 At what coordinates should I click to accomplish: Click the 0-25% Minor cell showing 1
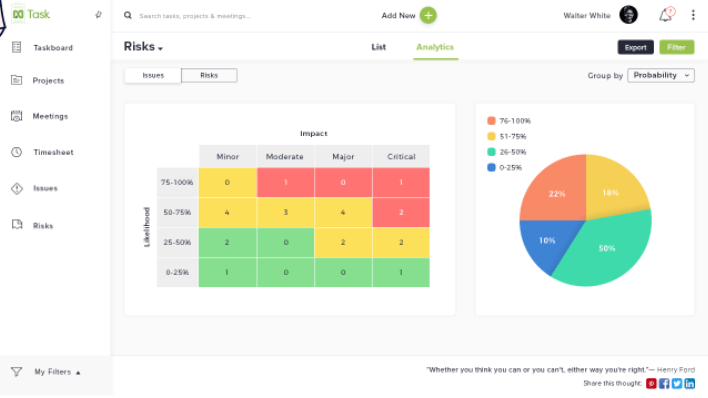click(x=228, y=272)
